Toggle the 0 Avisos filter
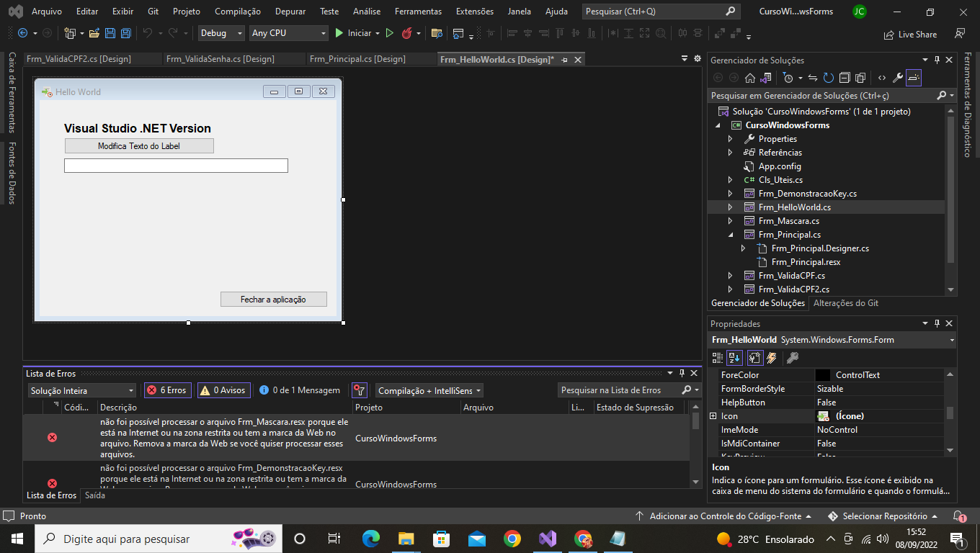 [224, 390]
